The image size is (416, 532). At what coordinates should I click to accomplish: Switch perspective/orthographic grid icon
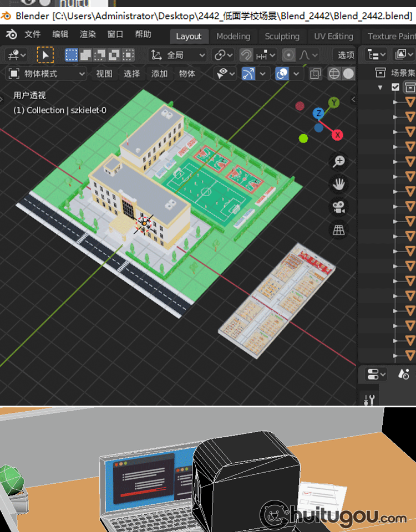[338, 231]
